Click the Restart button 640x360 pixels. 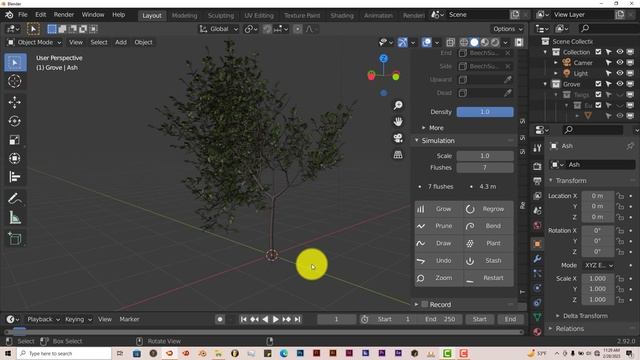pos(489,278)
